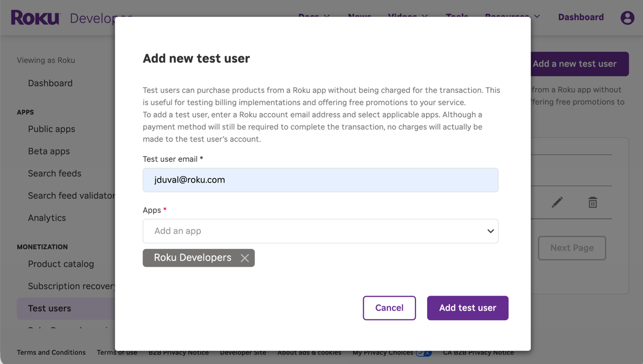
Task: Open Public apps in the sidebar
Action: point(51,129)
